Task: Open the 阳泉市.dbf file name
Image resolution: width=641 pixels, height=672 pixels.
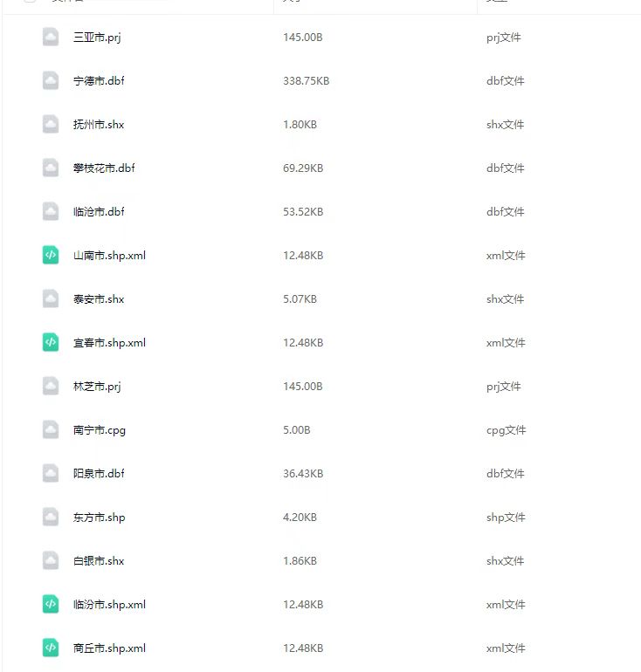Action: [x=99, y=474]
